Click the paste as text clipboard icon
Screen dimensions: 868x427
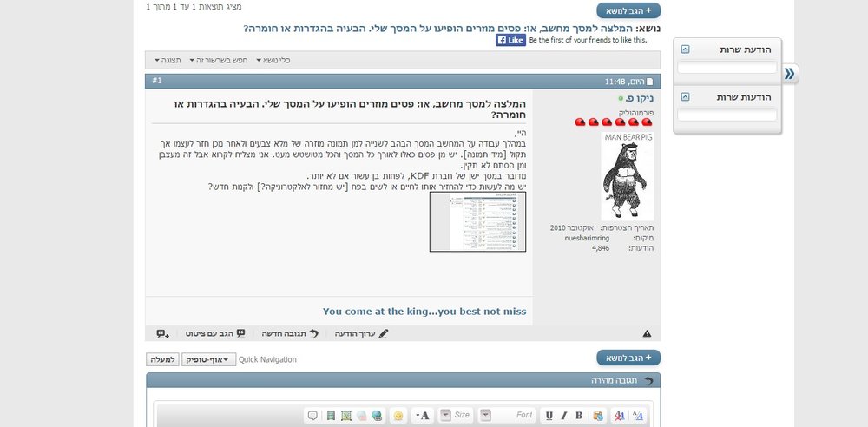coord(598,416)
